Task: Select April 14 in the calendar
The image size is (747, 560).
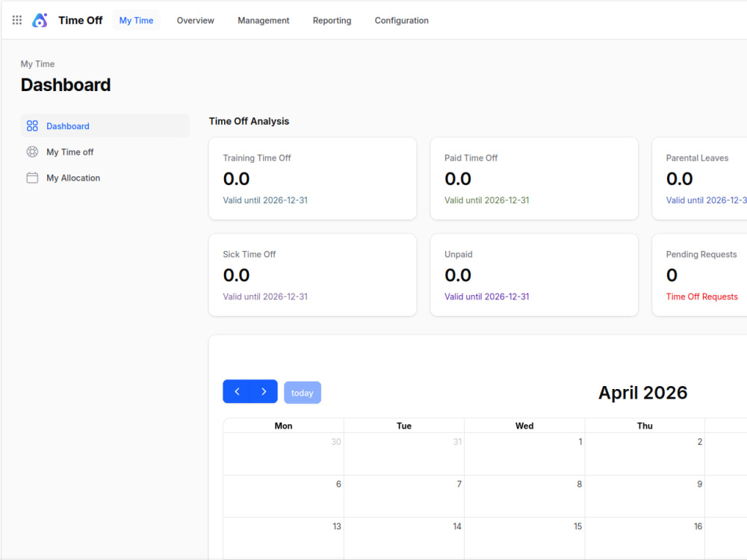Action: tap(404, 538)
